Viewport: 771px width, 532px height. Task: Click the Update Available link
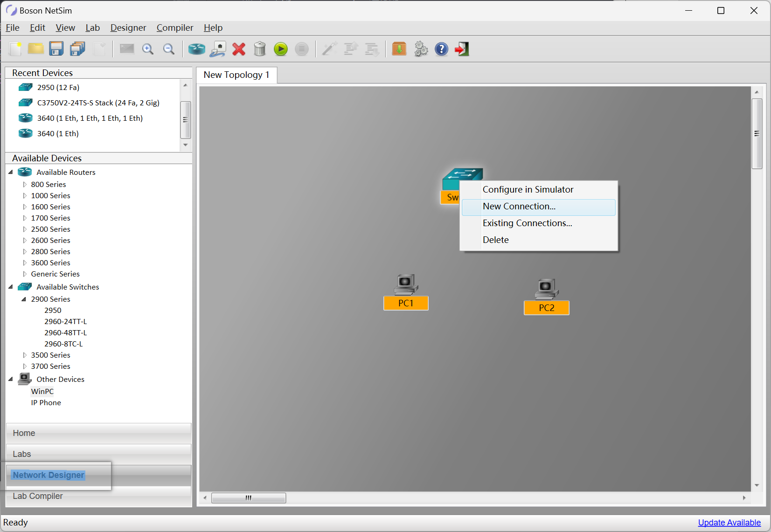click(x=729, y=523)
